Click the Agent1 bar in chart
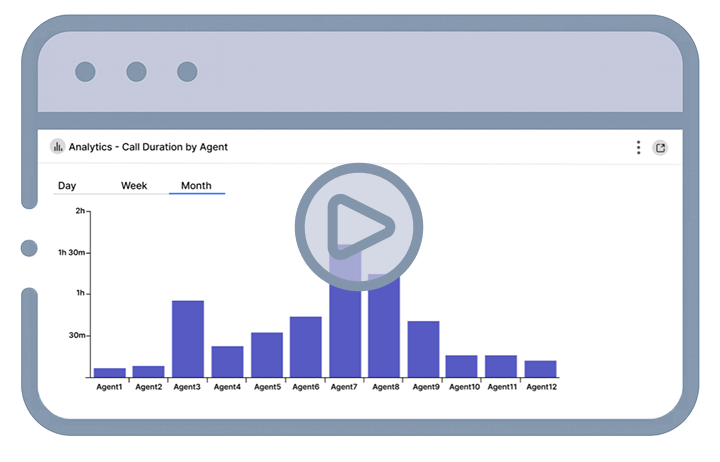 (x=109, y=372)
